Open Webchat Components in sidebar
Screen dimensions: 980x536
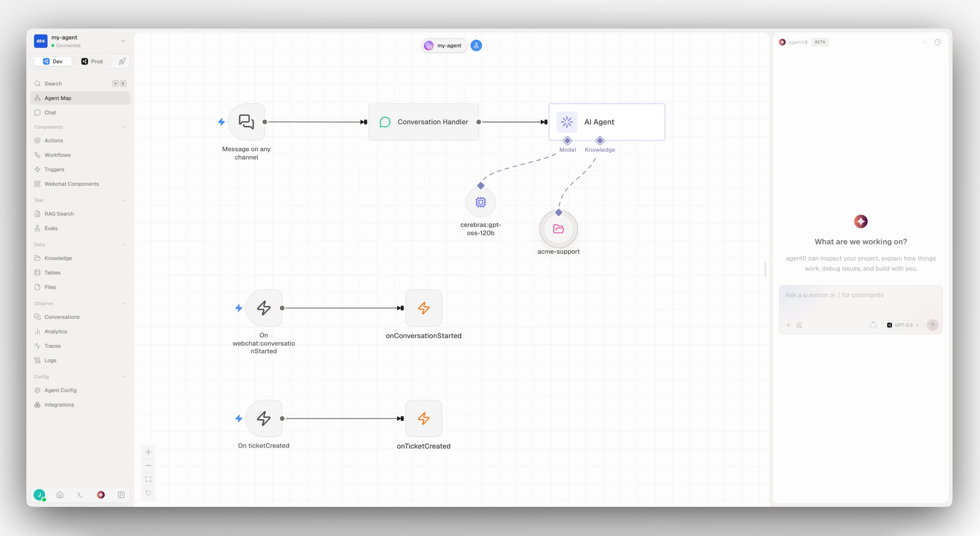pyautogui.click(x=80, y=184)
